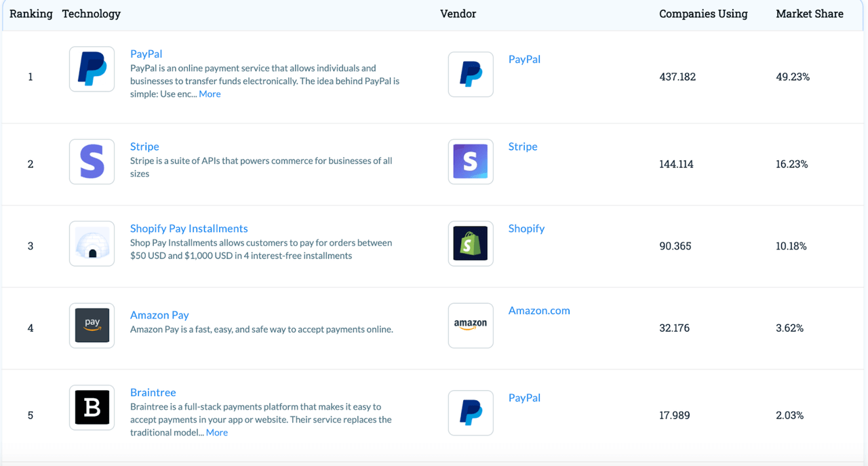The width and height of the screenshot is (868, 466).
Task: Select the 3.62% market share
Action: (790, 328)
